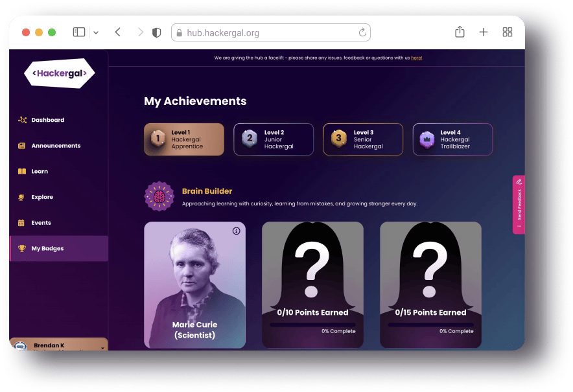Toggle the Safari sidebar panel

(79, 32)
